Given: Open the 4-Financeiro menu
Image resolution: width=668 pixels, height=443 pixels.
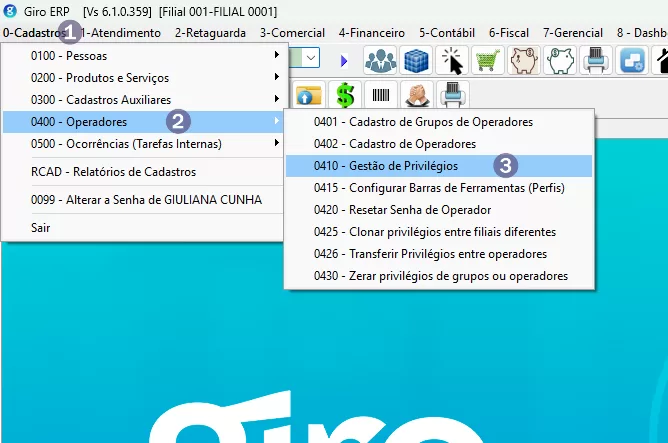Looking at the screenshot, I should tap(371, 33).
